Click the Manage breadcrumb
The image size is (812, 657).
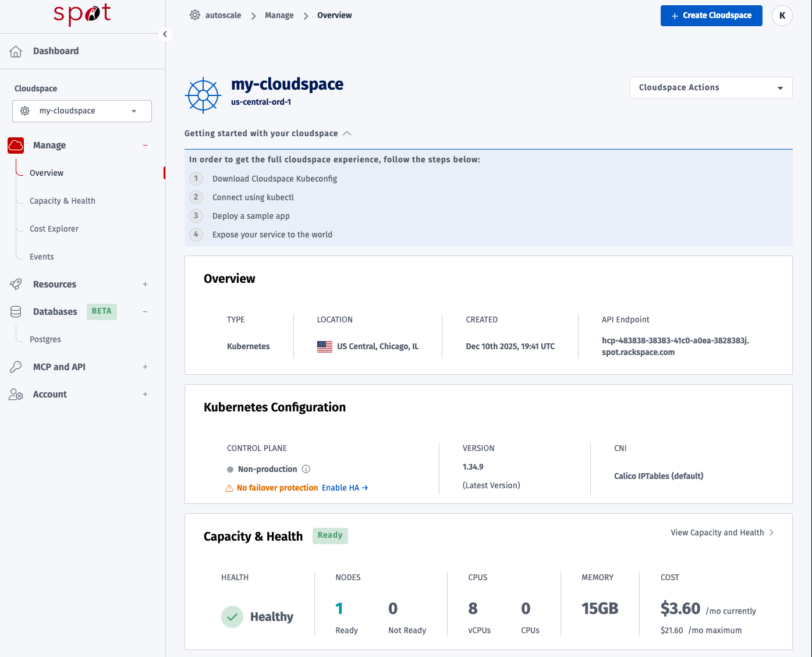279,15
